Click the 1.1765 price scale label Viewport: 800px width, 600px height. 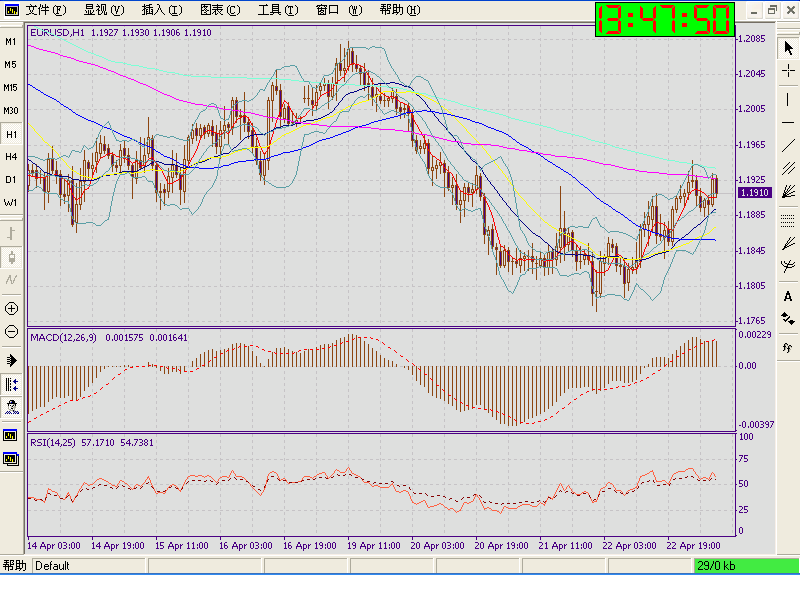[x=752, y=320]
